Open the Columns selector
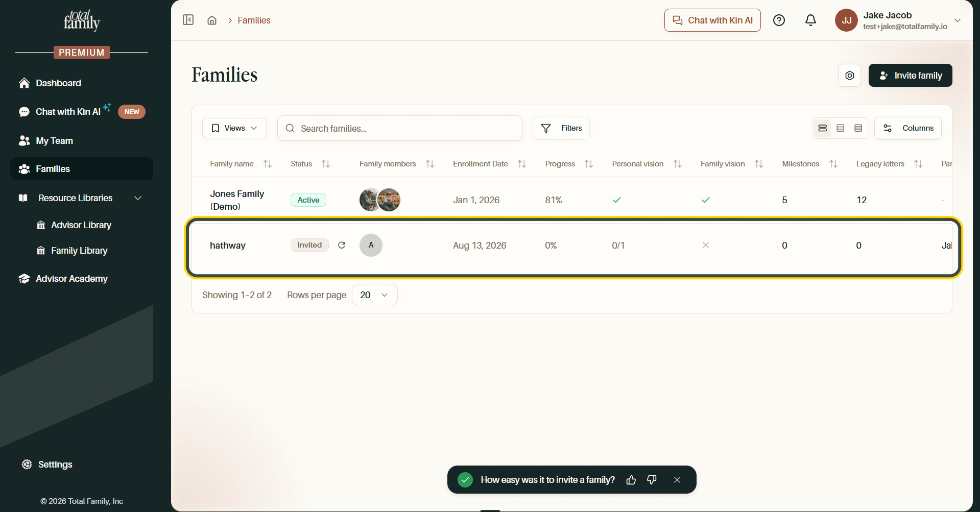 coord(908,128)
